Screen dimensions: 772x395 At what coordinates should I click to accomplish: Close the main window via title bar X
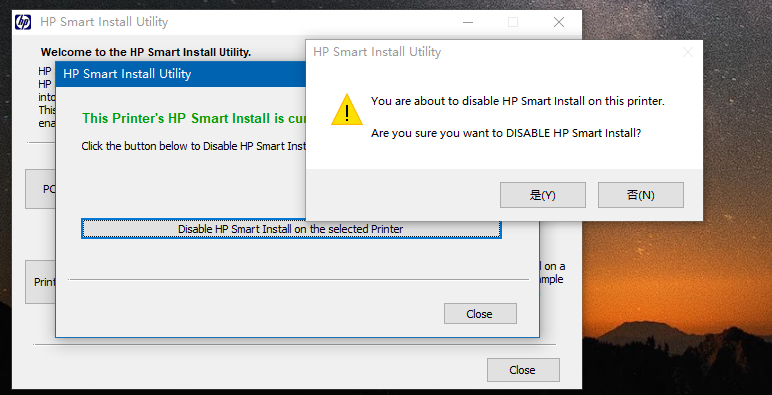coord(558,22)
